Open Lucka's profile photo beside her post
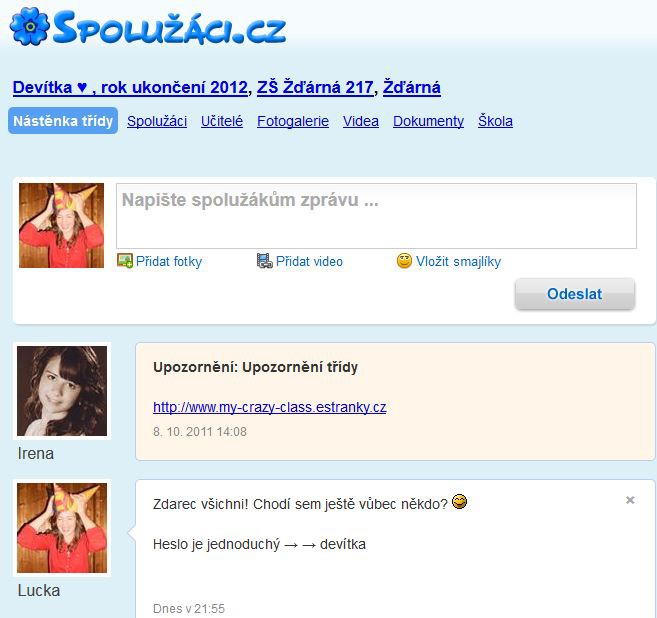This screenshot has width=657, height=618. click(62, 527)
